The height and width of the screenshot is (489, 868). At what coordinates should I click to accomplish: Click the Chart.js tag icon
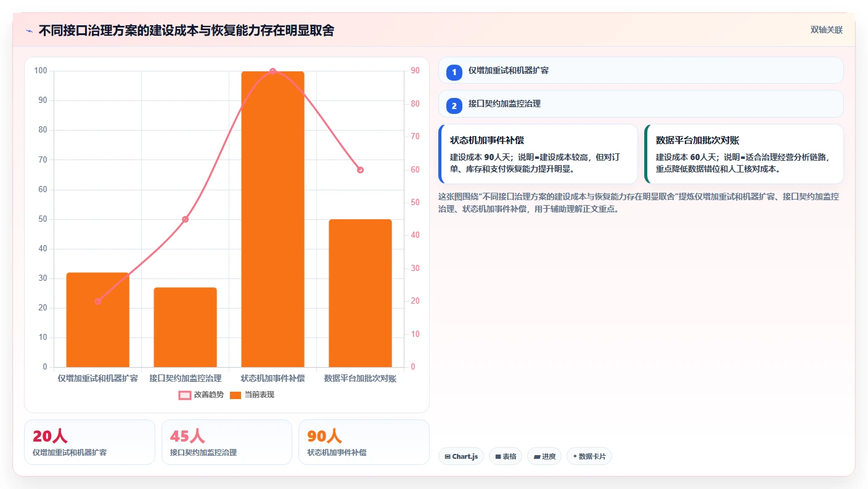tap(448, 457)
